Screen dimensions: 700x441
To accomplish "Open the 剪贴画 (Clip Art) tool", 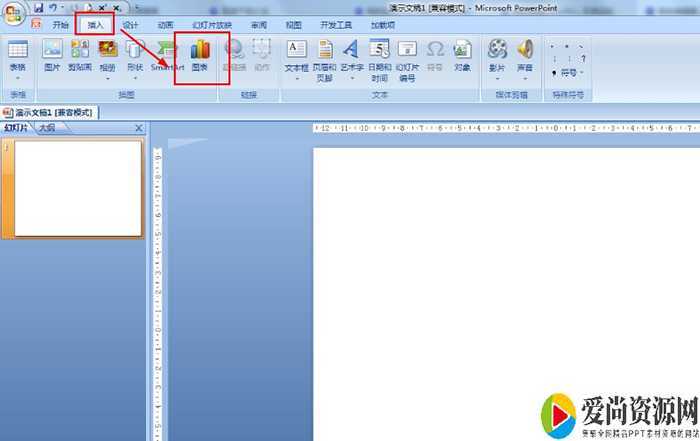I will [x=80, y=55].
